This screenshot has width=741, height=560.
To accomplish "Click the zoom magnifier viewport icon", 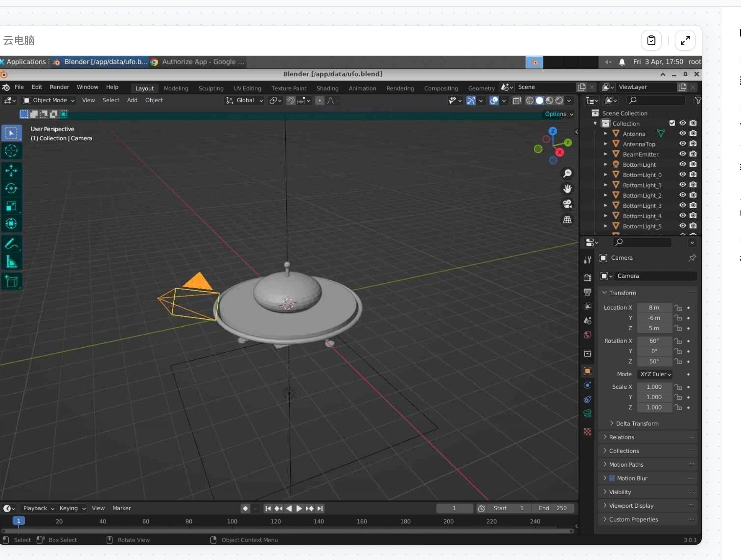I will [x=567, y=173].
